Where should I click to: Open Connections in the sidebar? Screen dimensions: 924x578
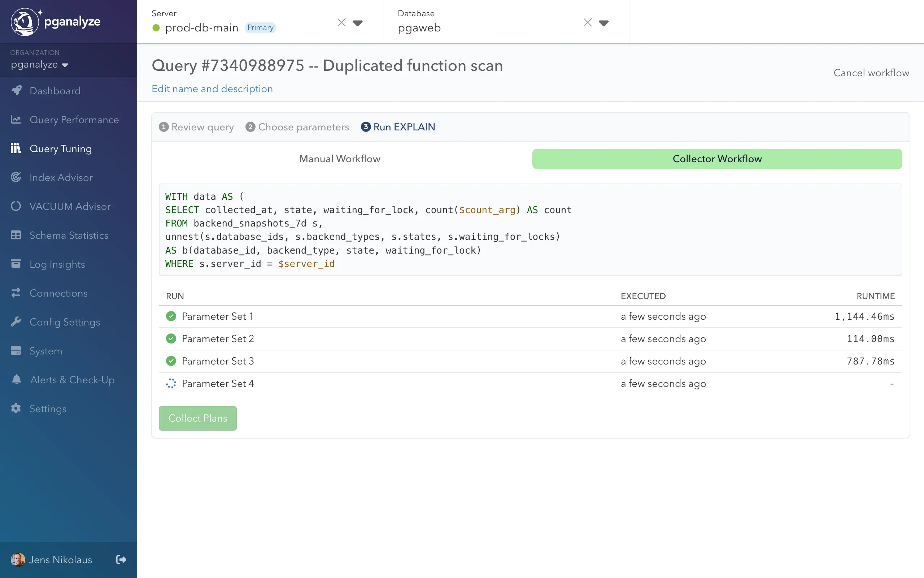coord(68,293)
